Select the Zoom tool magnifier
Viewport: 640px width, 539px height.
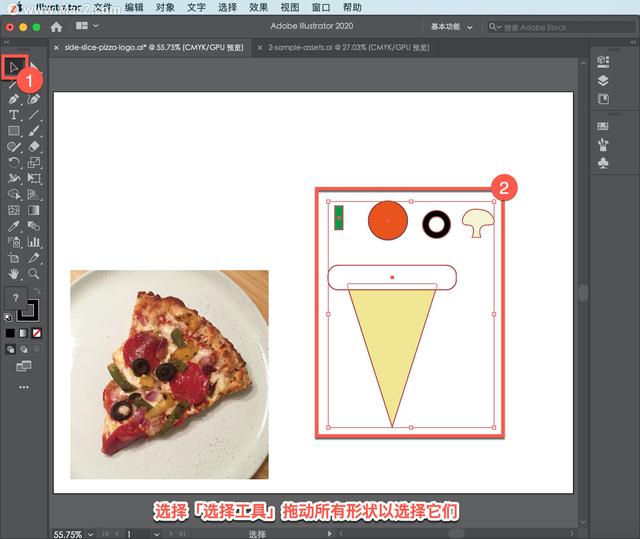pyautogui.click(x=34, y=274)
